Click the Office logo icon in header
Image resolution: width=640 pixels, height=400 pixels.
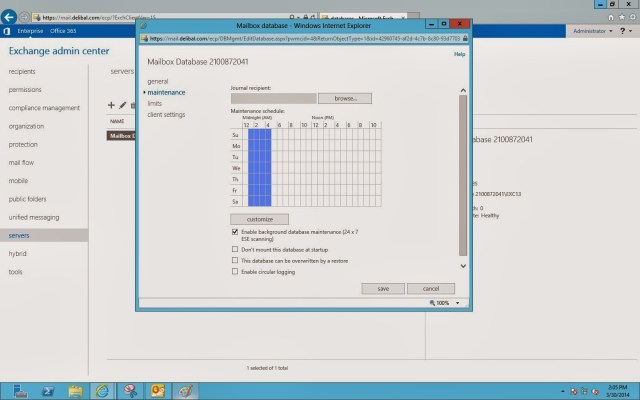(8, 32)
